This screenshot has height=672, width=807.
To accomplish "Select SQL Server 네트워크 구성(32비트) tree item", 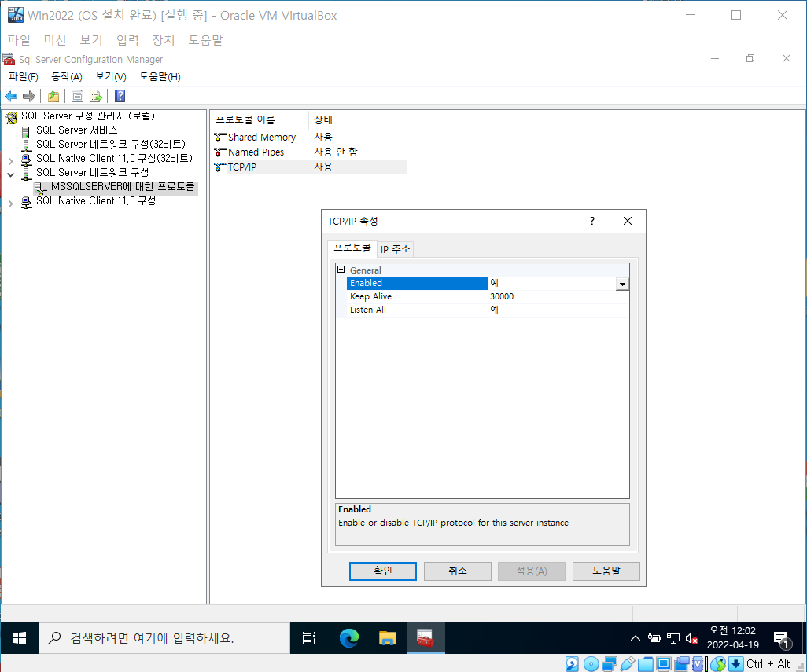I will click(x=111, y=145).
